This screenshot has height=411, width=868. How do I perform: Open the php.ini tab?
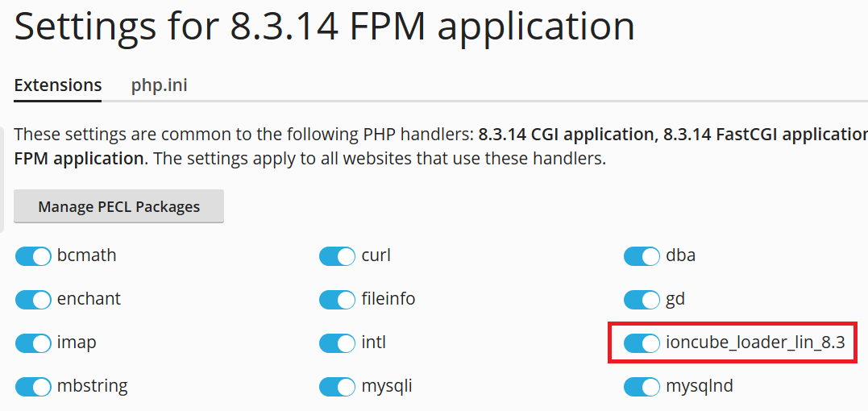pyautogui.click(x=159, y=85)
